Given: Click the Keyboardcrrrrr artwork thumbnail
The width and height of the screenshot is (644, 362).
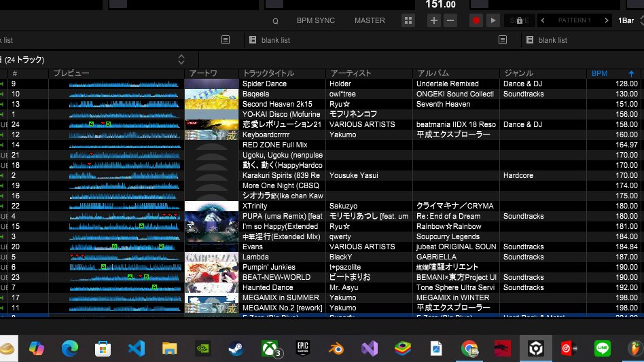Looking at the screenshot, I should click(x=211, y=134).
